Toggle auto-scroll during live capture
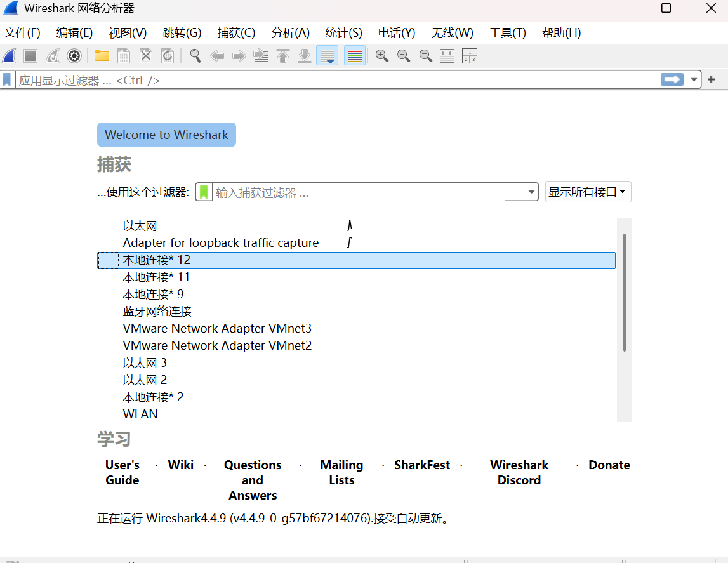This screenshot has height=563, width=728. point(328,56)
